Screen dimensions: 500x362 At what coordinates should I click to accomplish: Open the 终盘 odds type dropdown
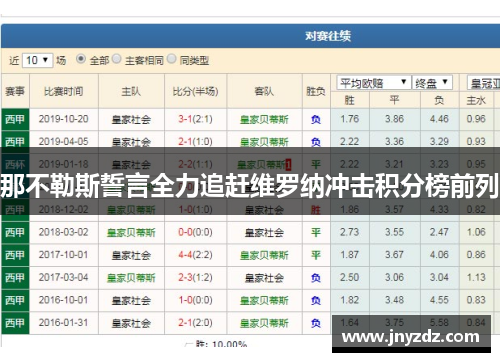[432, 82]
